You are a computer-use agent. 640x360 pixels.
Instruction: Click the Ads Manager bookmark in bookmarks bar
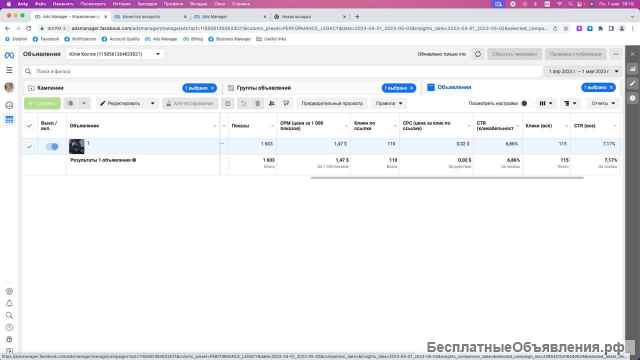click(161, 39)
